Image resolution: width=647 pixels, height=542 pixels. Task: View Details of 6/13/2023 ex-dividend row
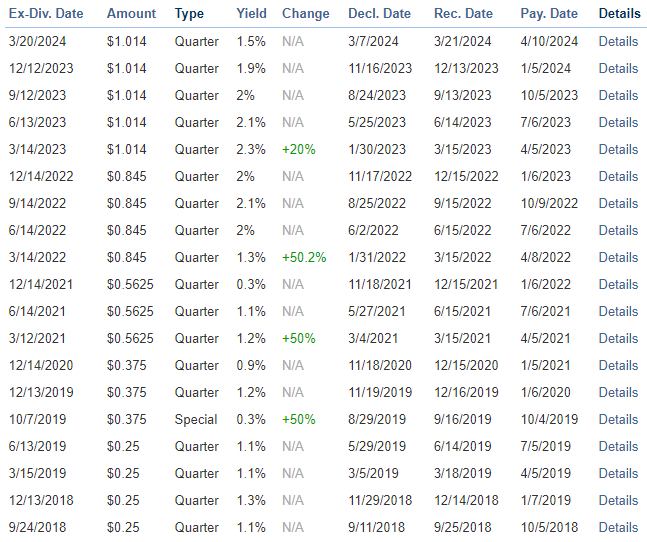[618, 122]
